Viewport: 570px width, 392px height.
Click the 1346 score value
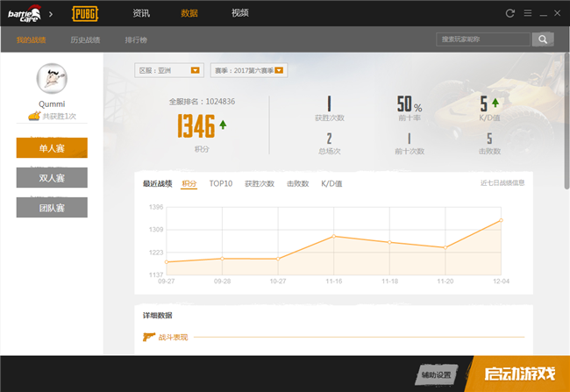(x=196, y=126)
